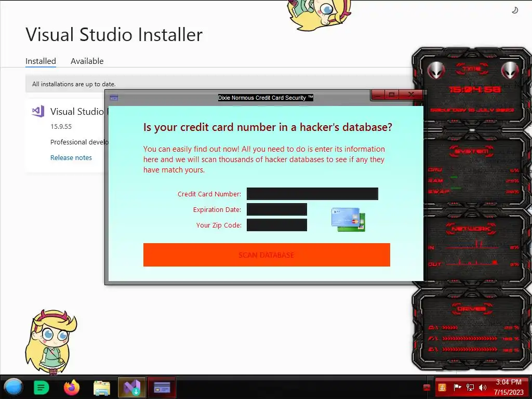Viewport: 532px width, 399px height.
Task: Click the F:\ drive usage bar
Action: tap(470, 338)
